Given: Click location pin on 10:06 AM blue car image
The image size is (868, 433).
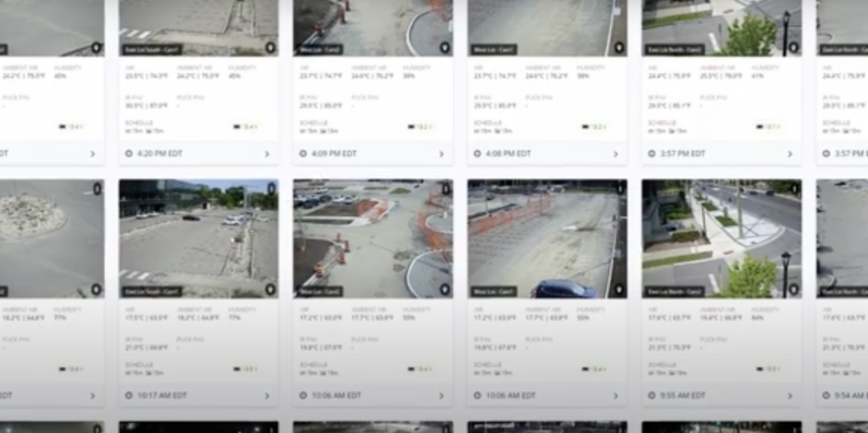Looking at the screenshot, I should (620, 290).
